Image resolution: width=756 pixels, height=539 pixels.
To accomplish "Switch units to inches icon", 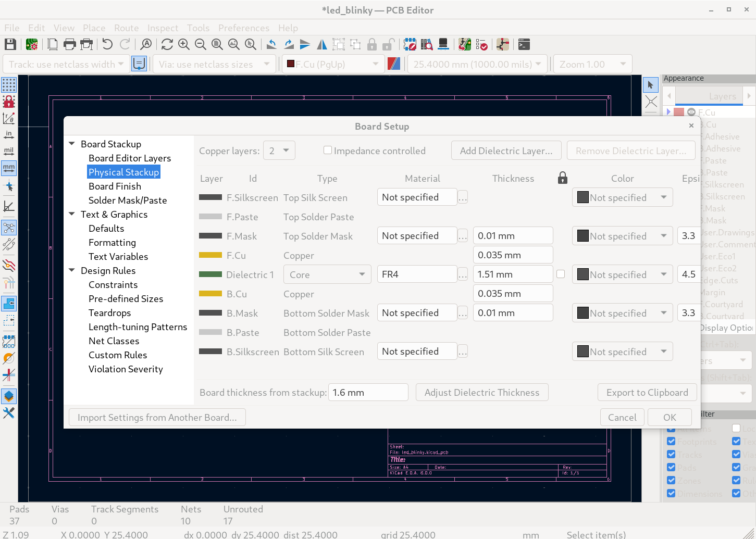I will (x=9, y=135).
